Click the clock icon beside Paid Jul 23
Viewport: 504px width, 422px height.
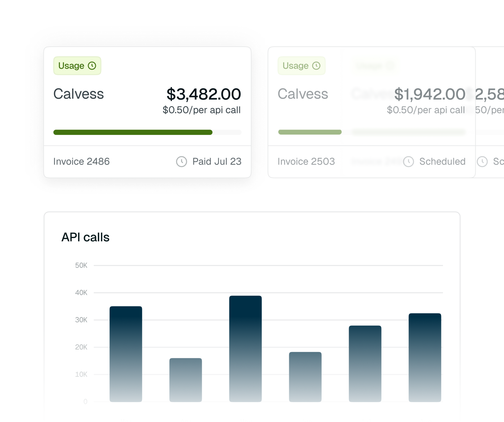181,162
